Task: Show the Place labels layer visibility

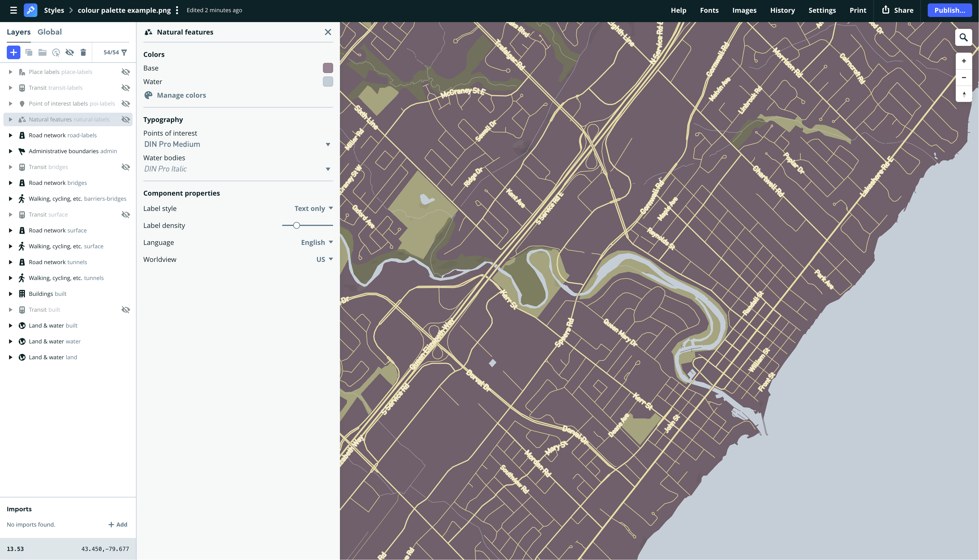Action: 125,72
